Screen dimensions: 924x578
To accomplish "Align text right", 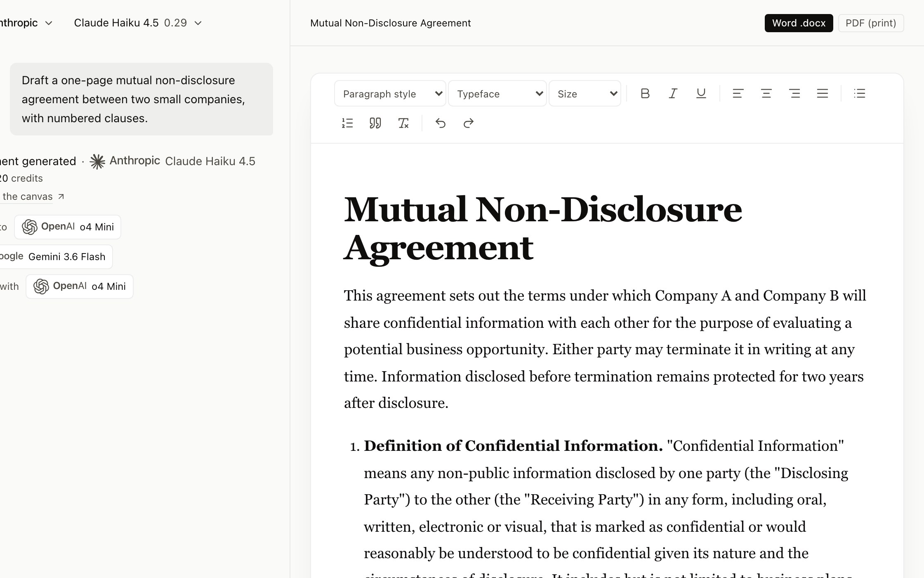I will point(794,94).
